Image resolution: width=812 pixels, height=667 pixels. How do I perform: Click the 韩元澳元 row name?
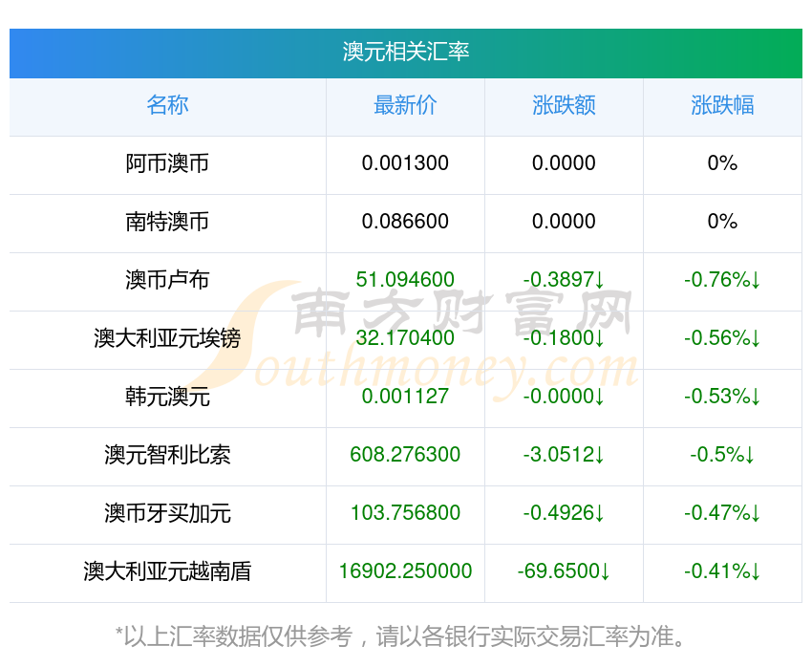167,397
